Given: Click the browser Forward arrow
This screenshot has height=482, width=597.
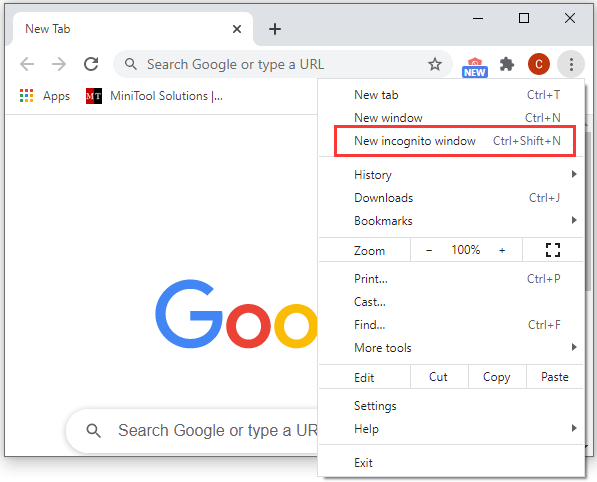Looking at the screenshot, I should [59, 64].
